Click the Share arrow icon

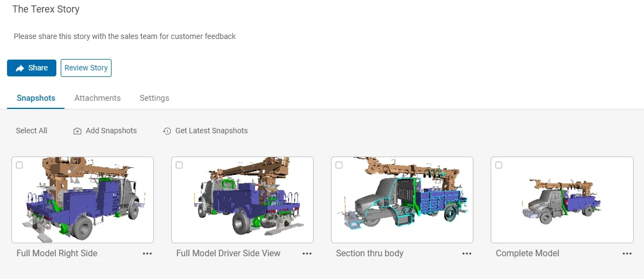[20, 68]
